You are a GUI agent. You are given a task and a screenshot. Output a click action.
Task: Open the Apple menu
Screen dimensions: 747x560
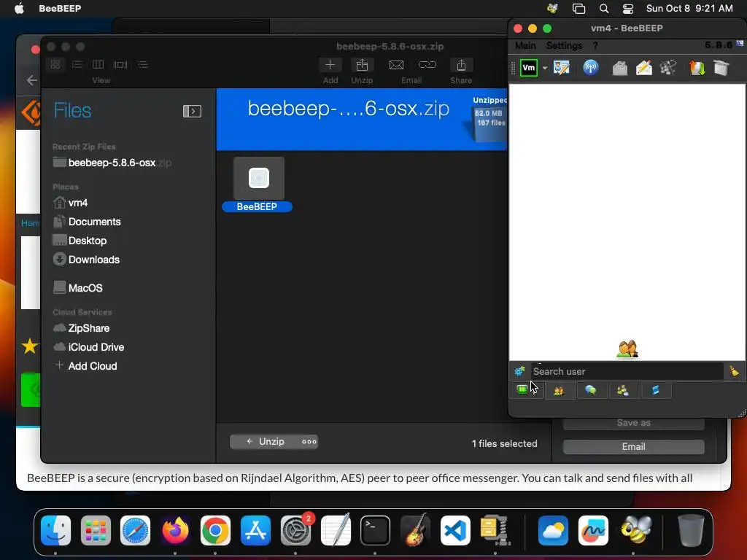point(19,8)
